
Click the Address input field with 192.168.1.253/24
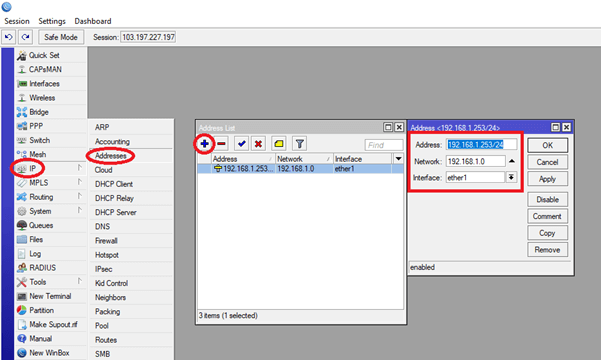[x=481, y=145]
